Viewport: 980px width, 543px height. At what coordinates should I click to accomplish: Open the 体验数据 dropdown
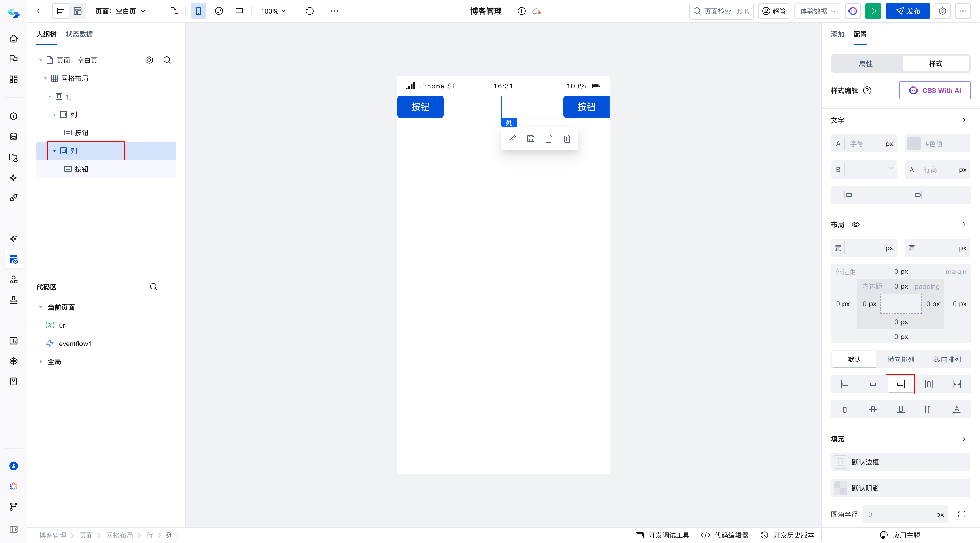817,11
